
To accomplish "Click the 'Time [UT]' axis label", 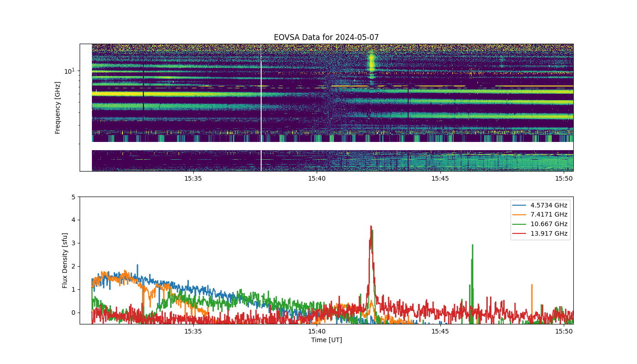I will (x=326, y=340).
